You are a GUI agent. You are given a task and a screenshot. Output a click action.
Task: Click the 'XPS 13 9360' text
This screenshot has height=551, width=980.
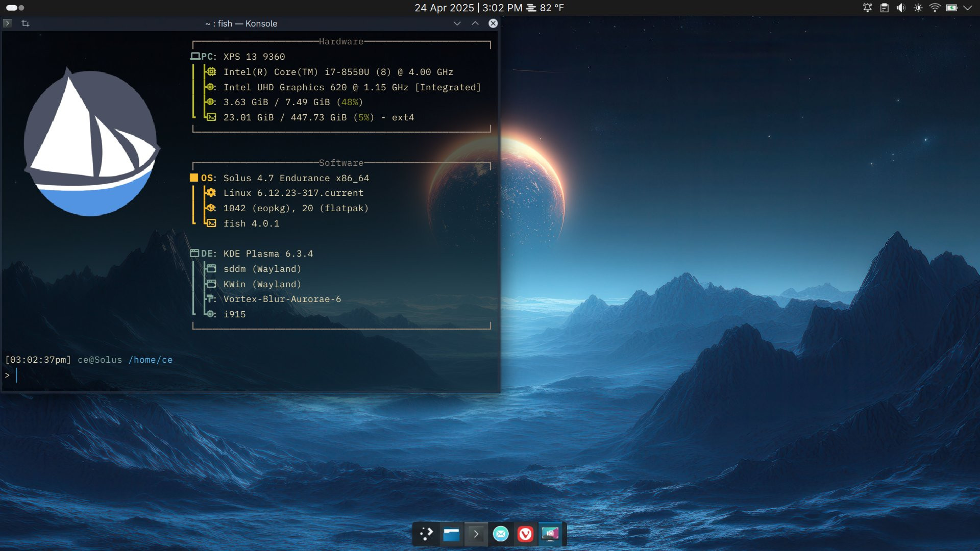pyautogui.click(x=254, y=57)
